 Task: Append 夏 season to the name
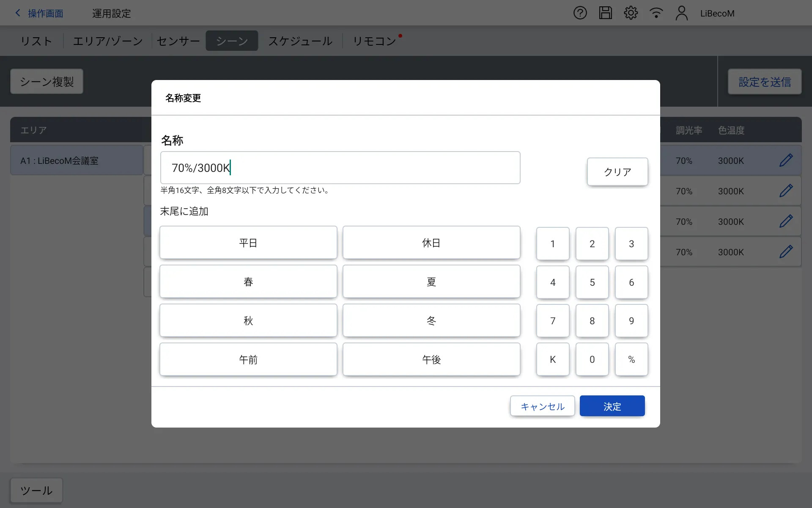[x=431, y=282]
